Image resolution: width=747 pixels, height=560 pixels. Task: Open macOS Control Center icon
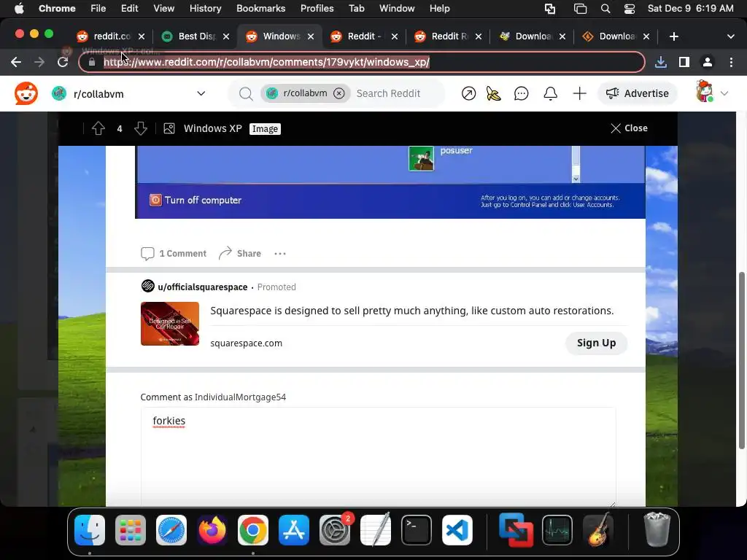coord(630,9)
